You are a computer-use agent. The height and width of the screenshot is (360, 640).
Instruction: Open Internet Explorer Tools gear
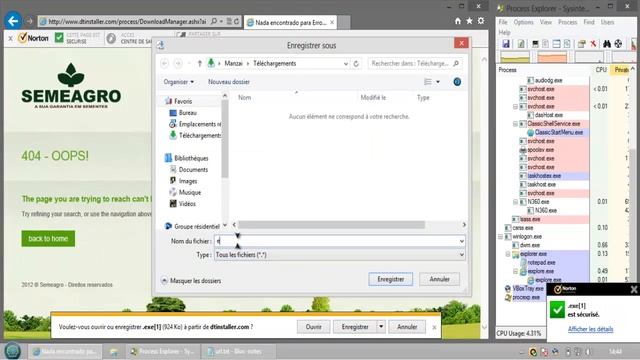(481, 21)
